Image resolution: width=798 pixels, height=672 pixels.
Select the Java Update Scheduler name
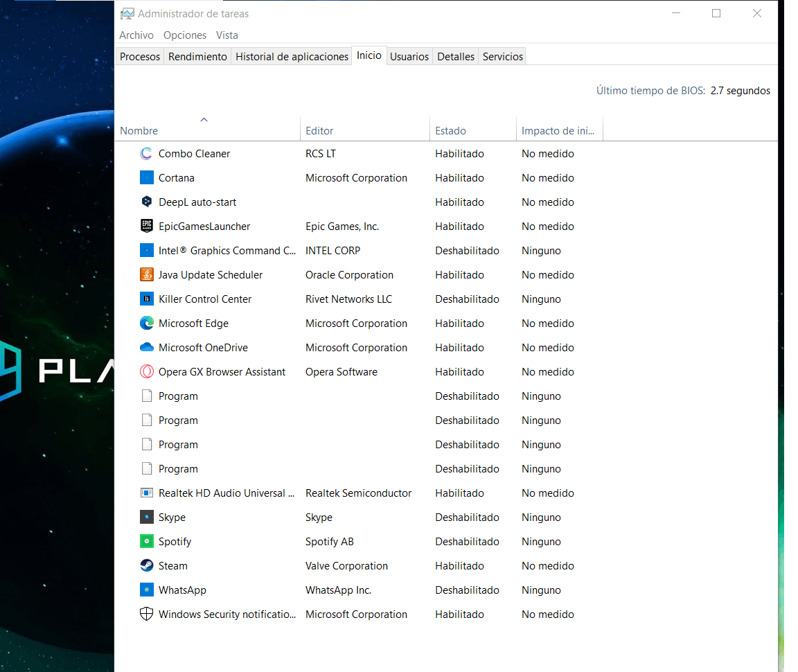click(x=210, y=275)
